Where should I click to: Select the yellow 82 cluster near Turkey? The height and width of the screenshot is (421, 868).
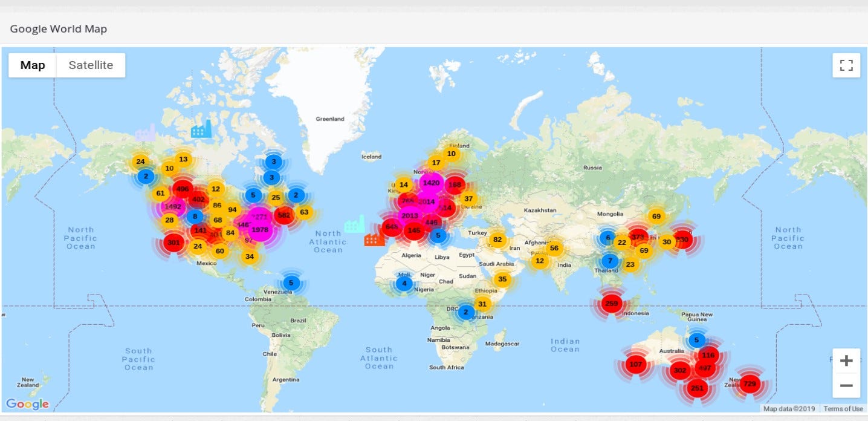pyautogui.click(x=497, y=240)
